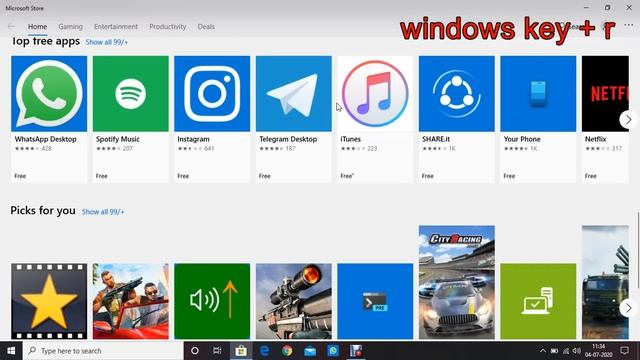Open the military truck game tile
640x360 pixels.
(x=605, y=282)
